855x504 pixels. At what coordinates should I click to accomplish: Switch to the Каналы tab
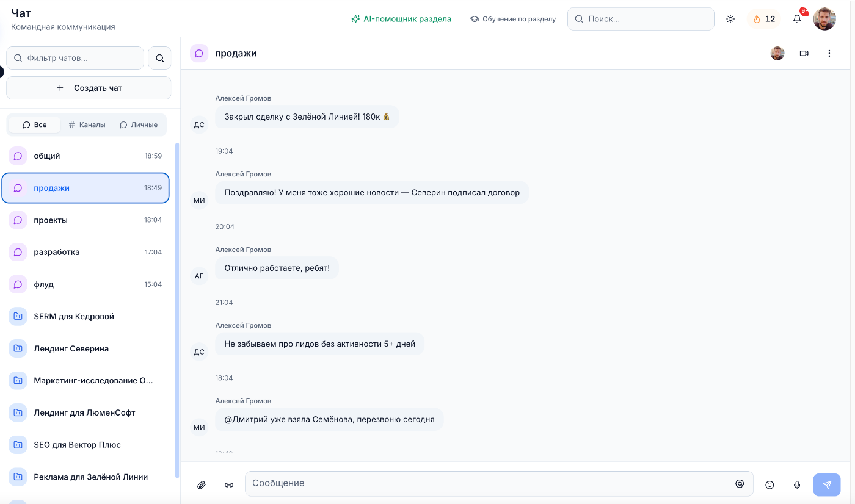click(87, 124)
